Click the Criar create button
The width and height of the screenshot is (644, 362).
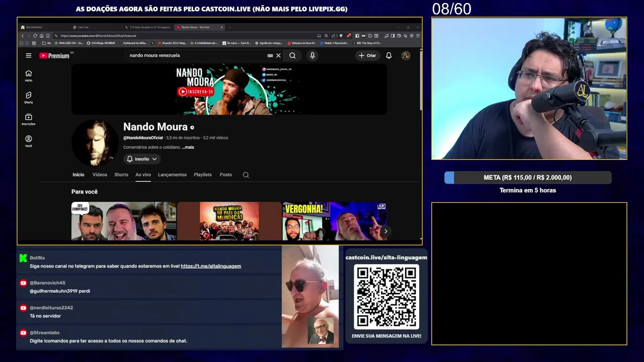point(367,56)
